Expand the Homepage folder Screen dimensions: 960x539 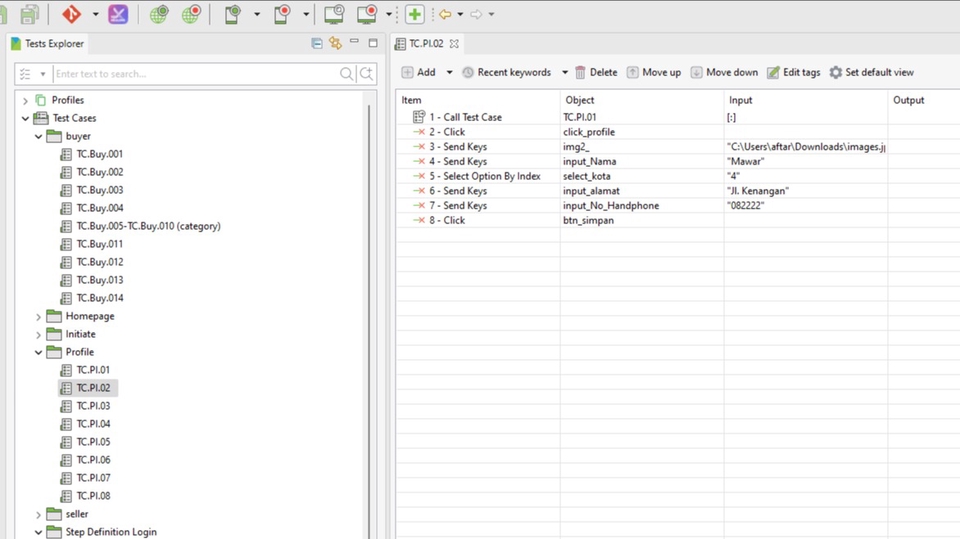pos(39,317)
